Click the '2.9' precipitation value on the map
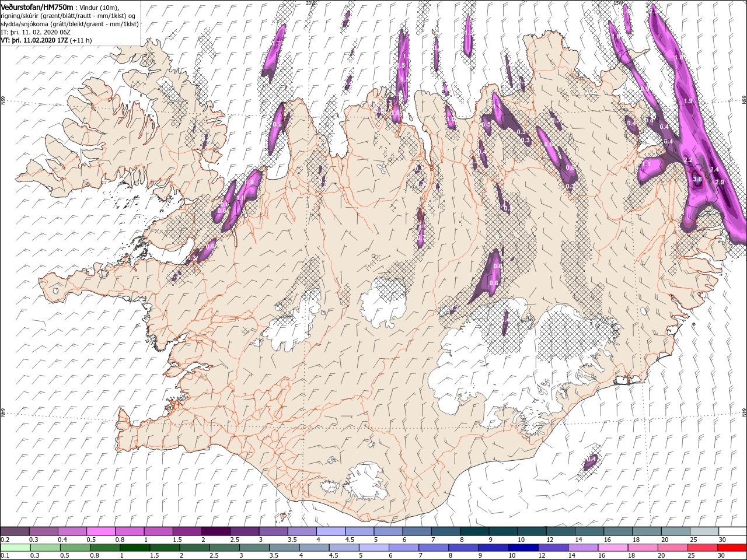This screenshot has height=560, width=747. click(719, 183)
